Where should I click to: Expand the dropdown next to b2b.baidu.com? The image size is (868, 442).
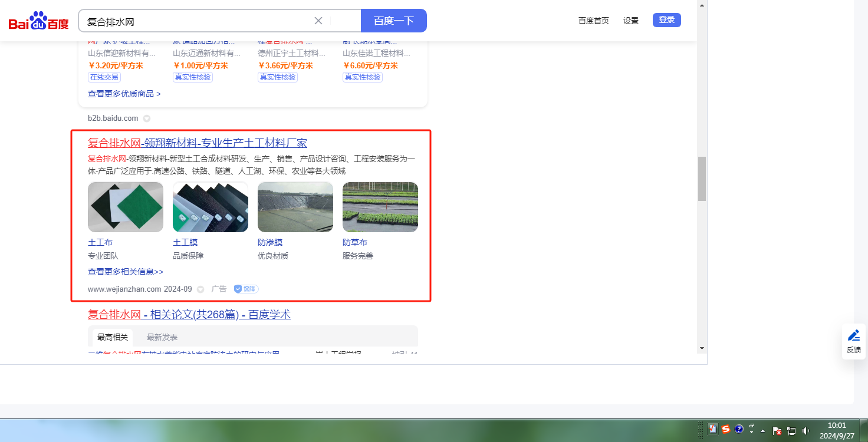[147, 118]
